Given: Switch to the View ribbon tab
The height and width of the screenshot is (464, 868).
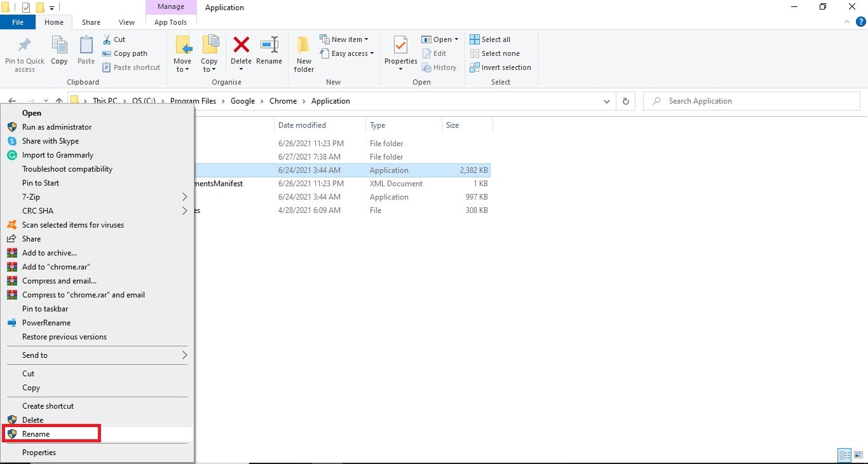Looking at the screenshot, I should (126, 22).
